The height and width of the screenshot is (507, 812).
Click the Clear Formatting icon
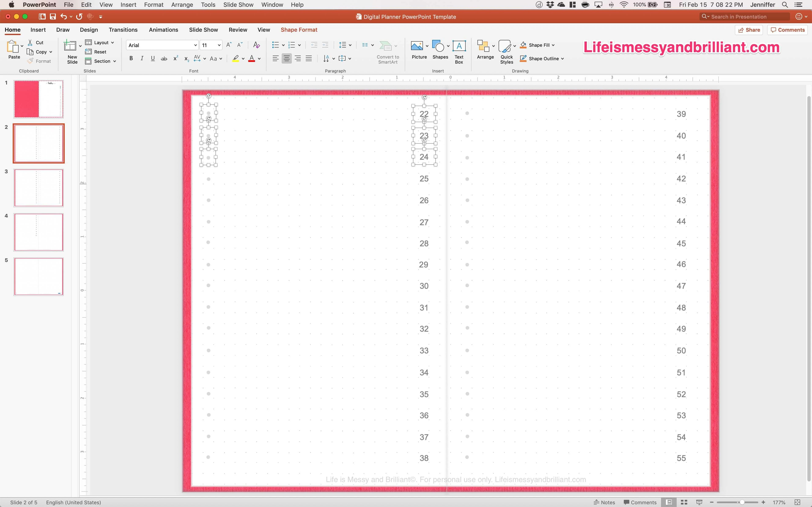click(x=256, y=45)
